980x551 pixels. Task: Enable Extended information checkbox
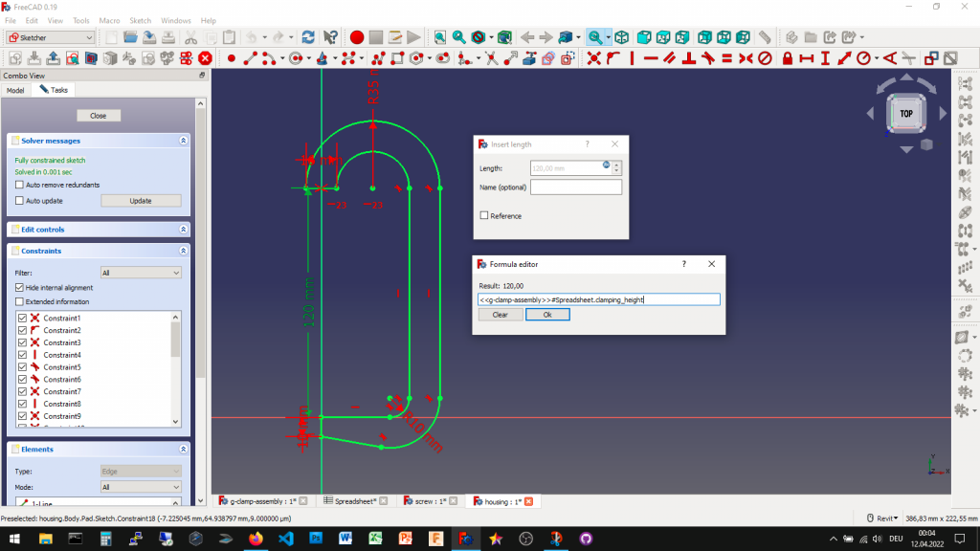point(19,301)
